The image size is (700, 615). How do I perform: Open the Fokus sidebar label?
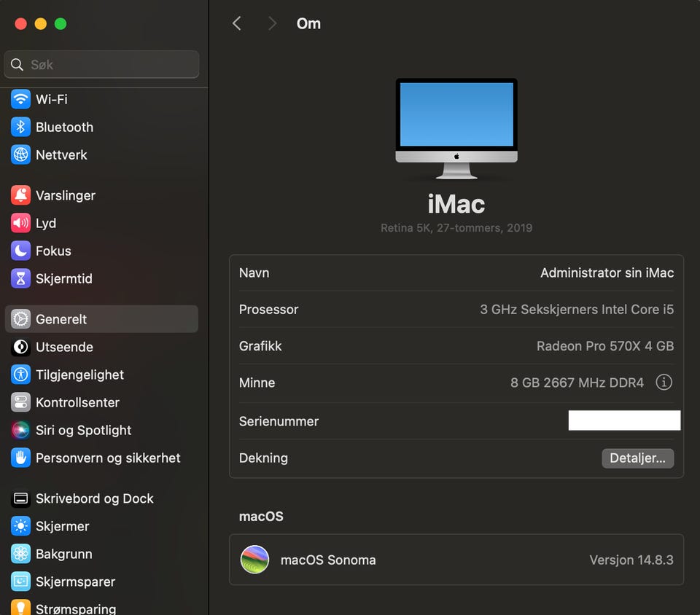[53, 251]
